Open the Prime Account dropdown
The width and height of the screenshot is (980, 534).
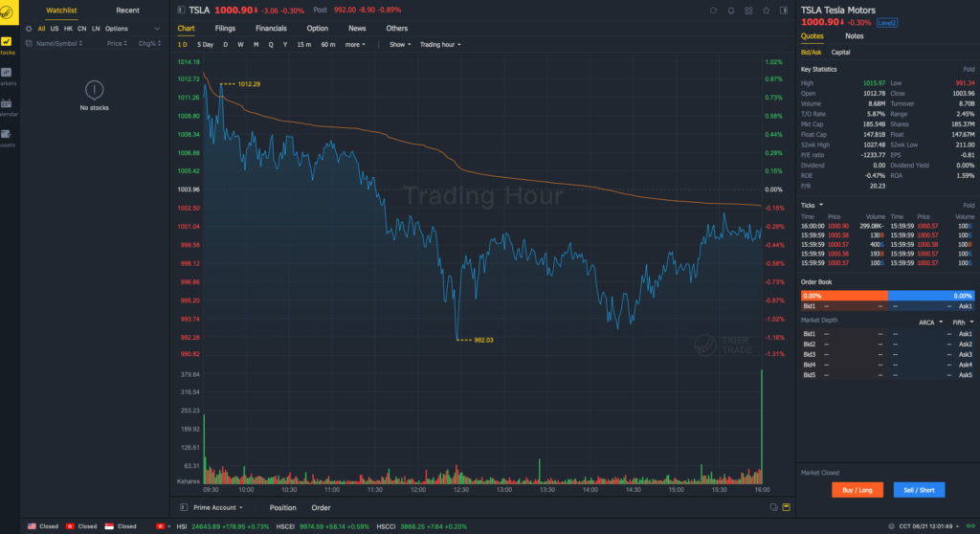[x=218, y=508]
